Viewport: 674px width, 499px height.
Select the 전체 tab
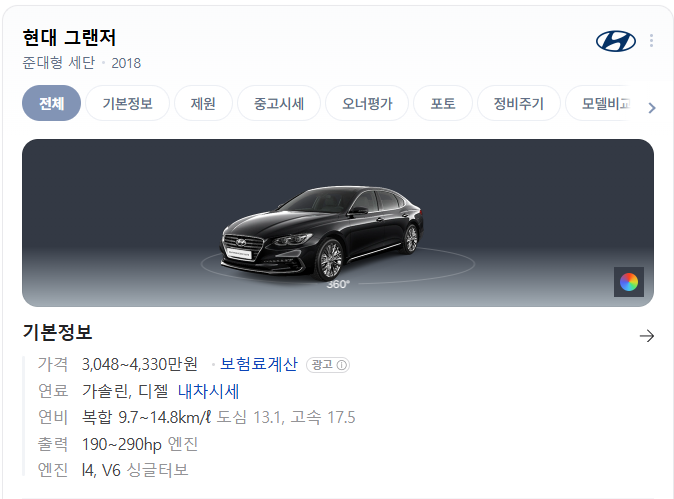52,103
